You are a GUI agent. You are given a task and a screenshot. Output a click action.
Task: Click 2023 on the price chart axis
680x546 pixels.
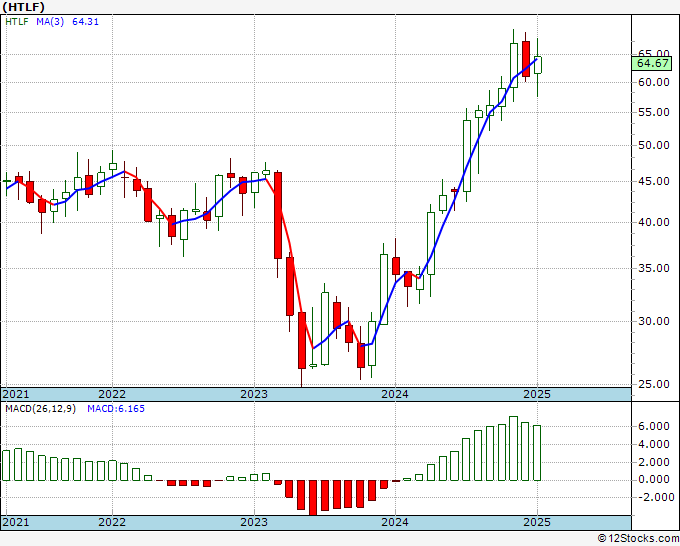(254, 394)
